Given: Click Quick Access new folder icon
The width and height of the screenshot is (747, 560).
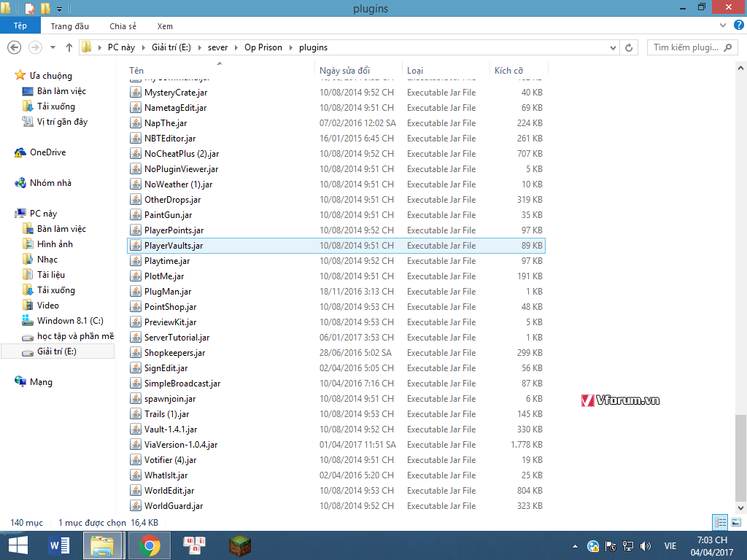Looking at the screenshot, I should pyautogui.click(x=45, y=8).
